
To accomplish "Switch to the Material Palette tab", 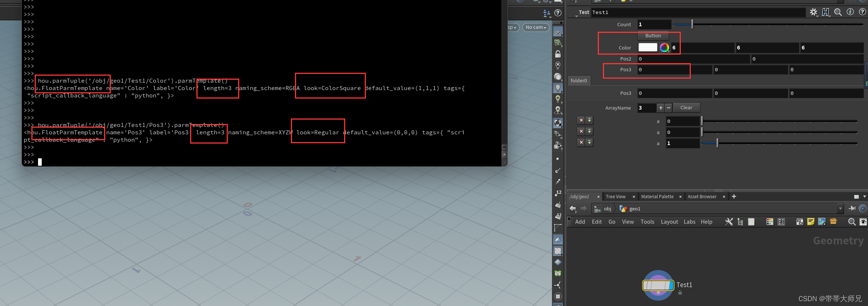I will click(657, 197).
